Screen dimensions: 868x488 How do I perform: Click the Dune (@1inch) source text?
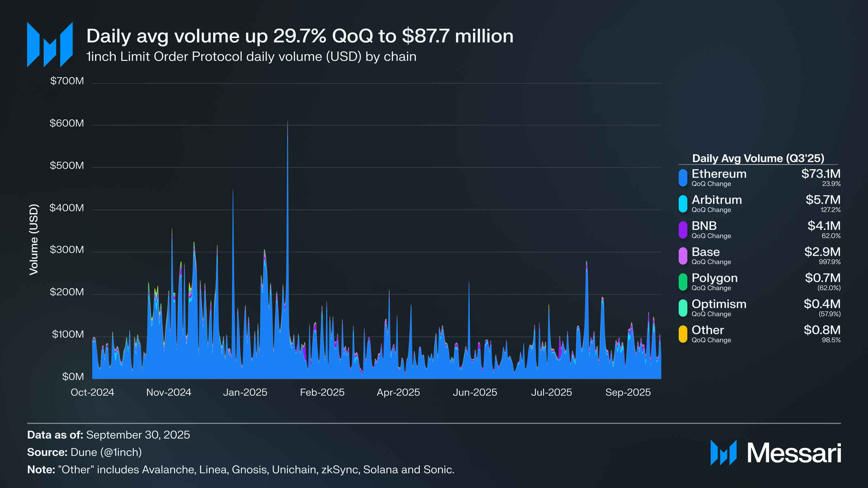(x=106, y=452)
